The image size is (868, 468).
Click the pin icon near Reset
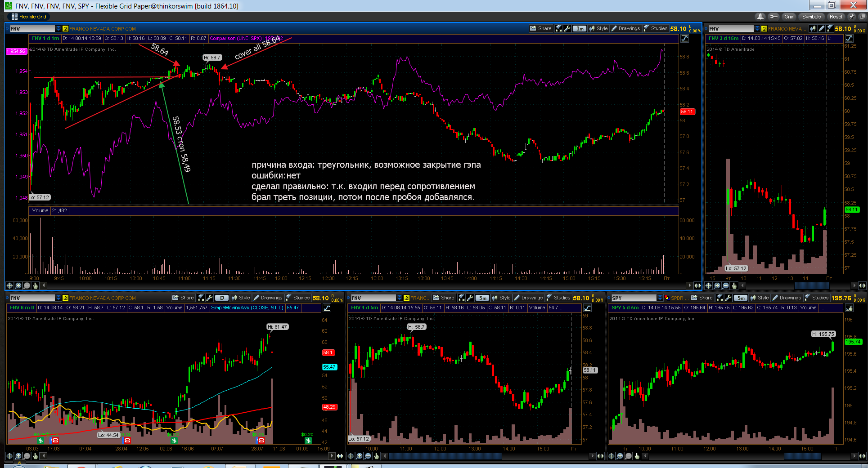click(851, 17)
